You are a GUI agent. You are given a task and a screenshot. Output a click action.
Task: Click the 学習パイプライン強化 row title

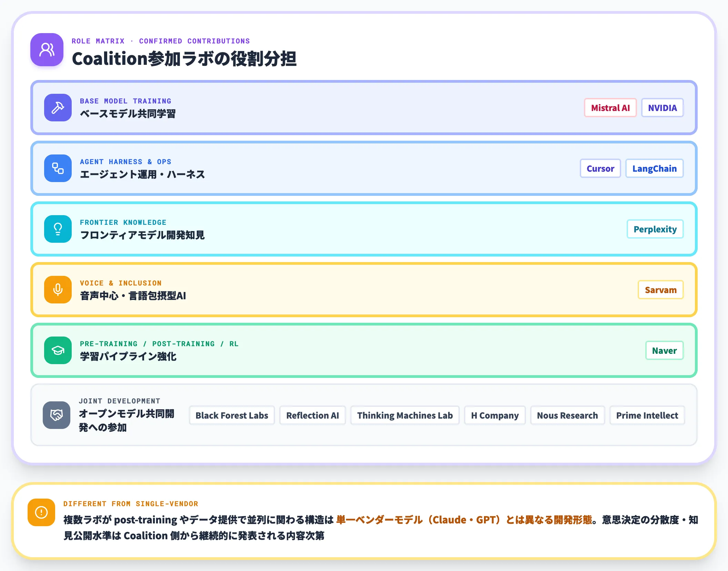128,357
